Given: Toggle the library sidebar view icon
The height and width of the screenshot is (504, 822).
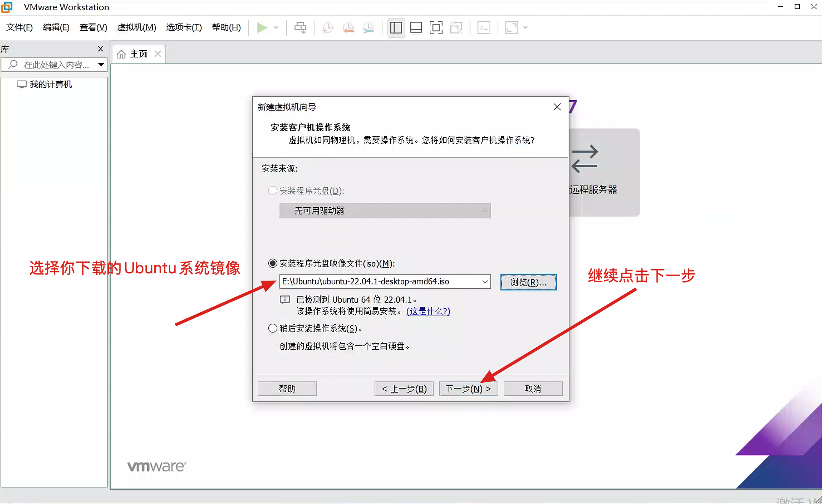Looking at the screenshot, I should point(396,27).
